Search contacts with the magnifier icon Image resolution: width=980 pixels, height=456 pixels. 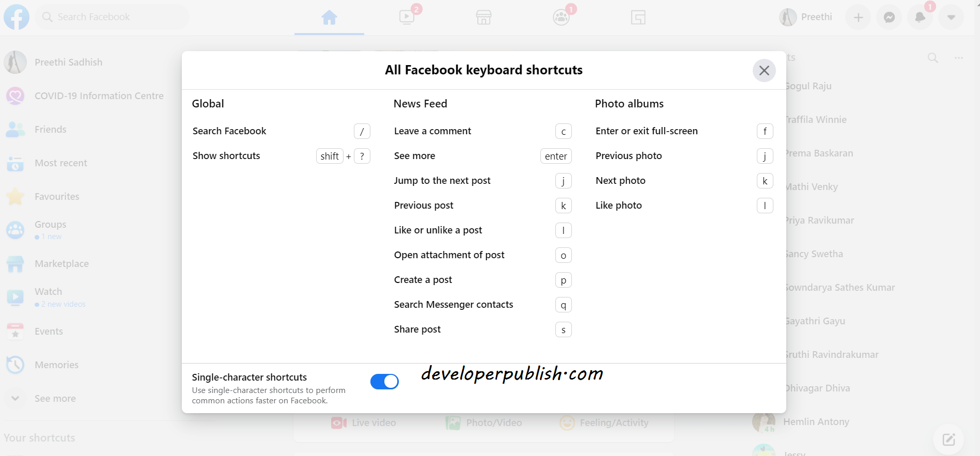point(932,58)
